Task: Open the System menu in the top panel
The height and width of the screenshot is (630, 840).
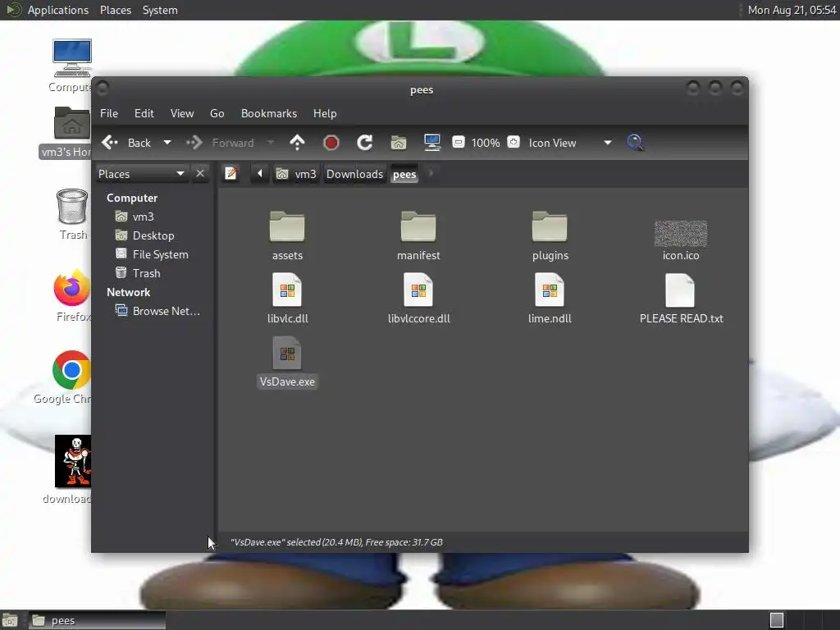Action: [160, 10]
